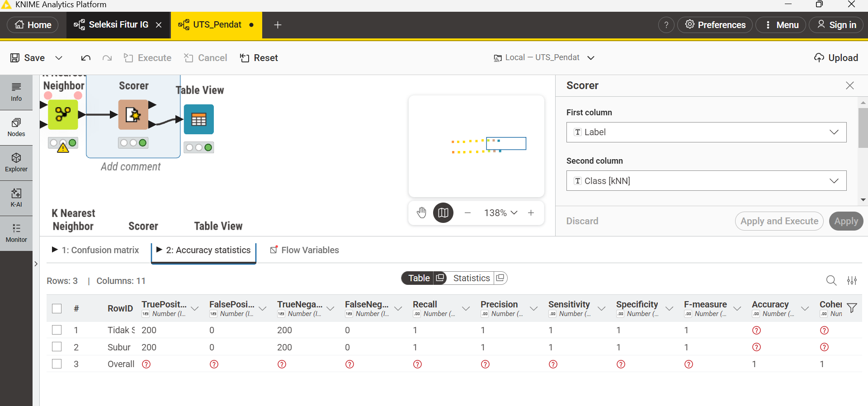This screenshot has height=406, width=868.
Task: Add a new workflow tab
Action: pos(278,25)
